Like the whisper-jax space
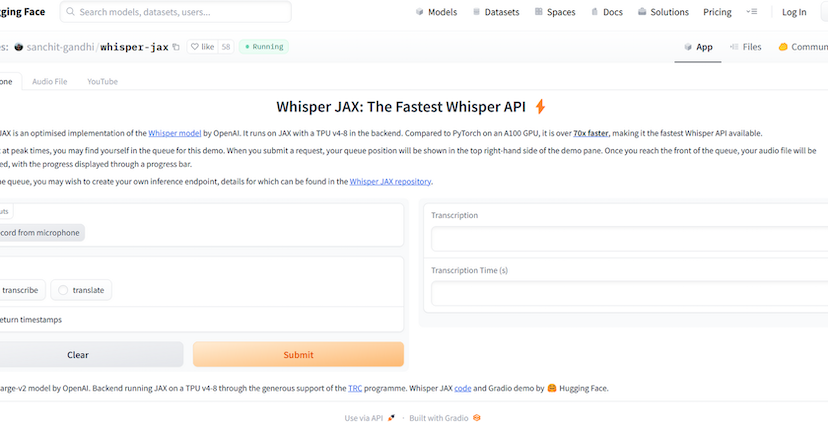The width and height of the screenshot is (828, 432). 203,46
